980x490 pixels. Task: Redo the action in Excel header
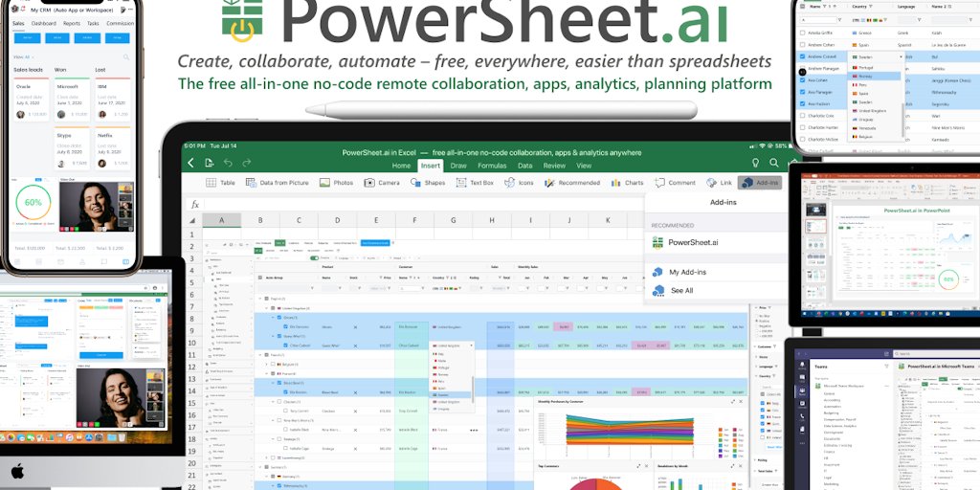(247, 163)
